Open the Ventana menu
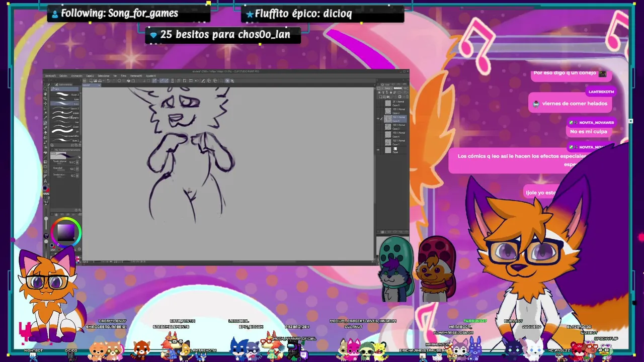The height and width of the screenshot is (362, 644). 136,76
